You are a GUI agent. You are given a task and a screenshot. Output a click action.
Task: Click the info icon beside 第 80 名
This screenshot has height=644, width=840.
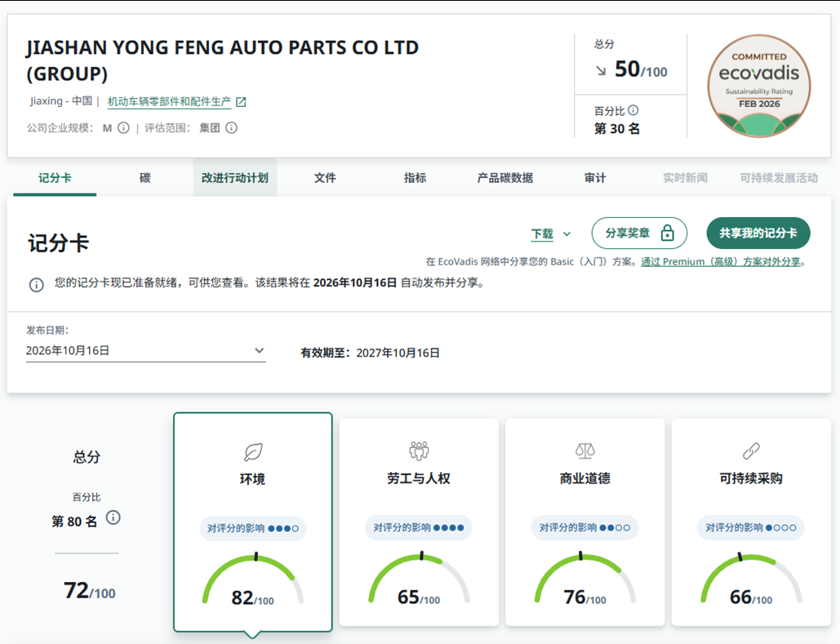(113, 517)
